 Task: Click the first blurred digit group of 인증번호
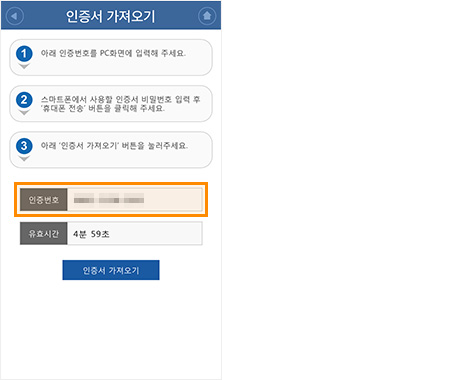pyautogui.click(x=84, y=200)
